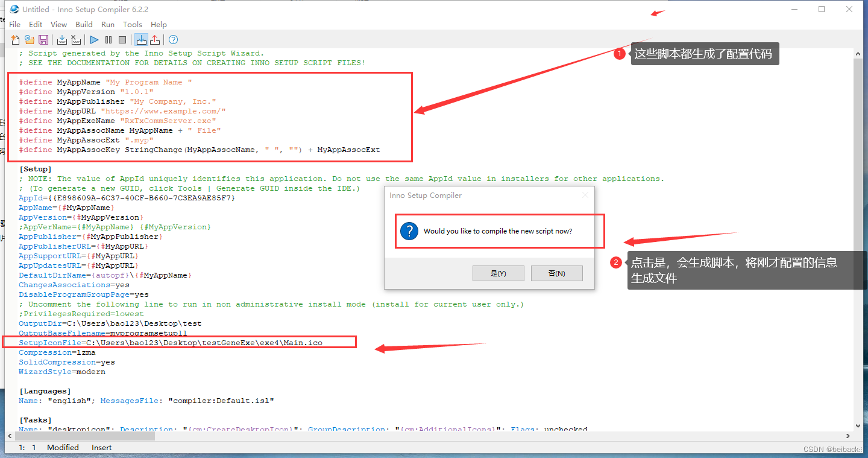Open the View menu
Viewport: 868px width, 458px height.
(58, 24)
